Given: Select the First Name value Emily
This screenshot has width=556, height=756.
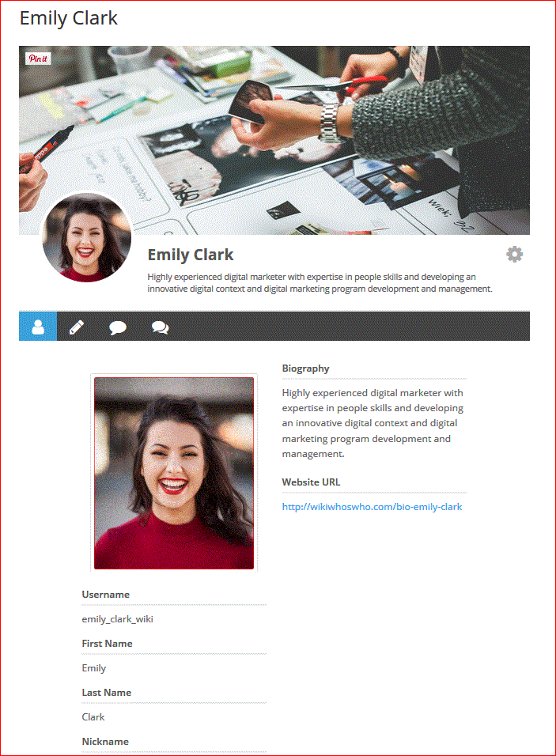Looking at the screenshot, I should tap(94, 668).
